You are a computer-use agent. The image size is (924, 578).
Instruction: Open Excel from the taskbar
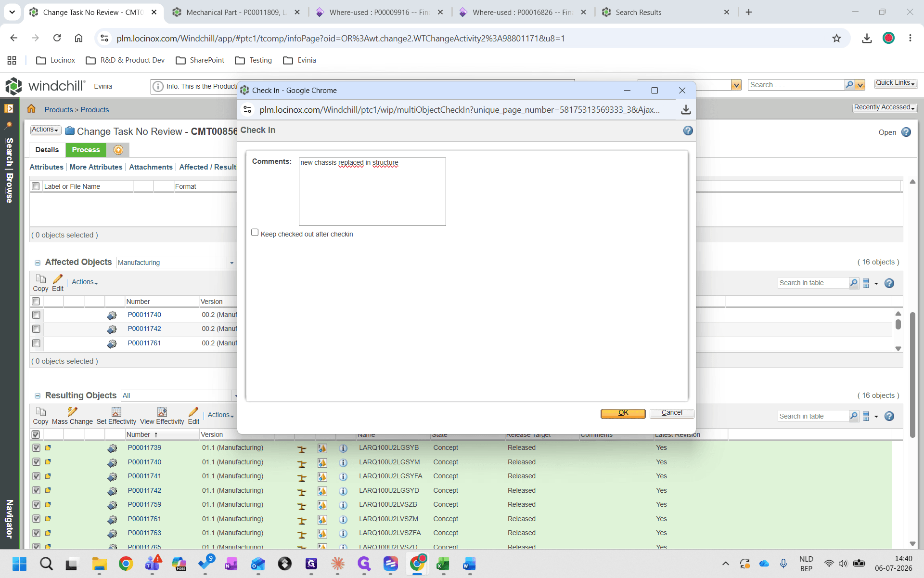tap(443, 564)
